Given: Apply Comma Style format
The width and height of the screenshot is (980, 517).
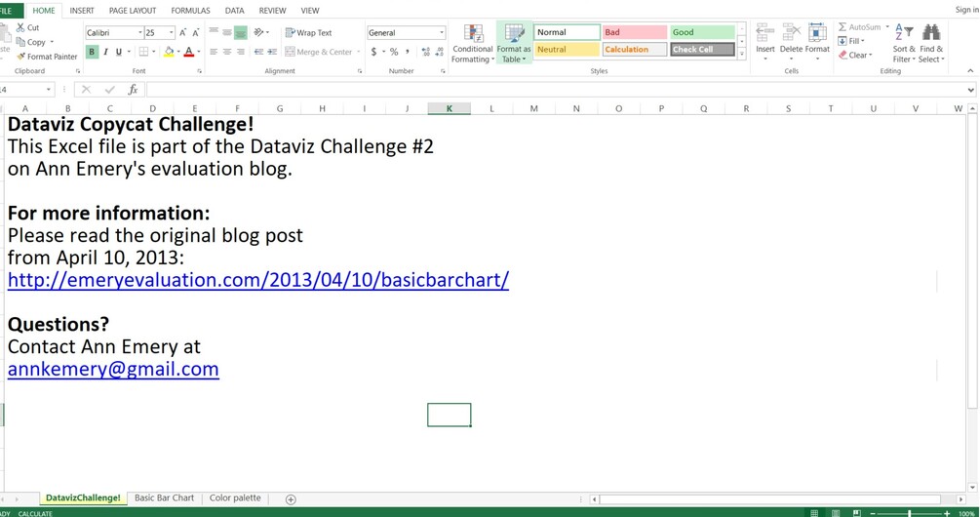Looking at the screenshot, I should coord(408,52).
